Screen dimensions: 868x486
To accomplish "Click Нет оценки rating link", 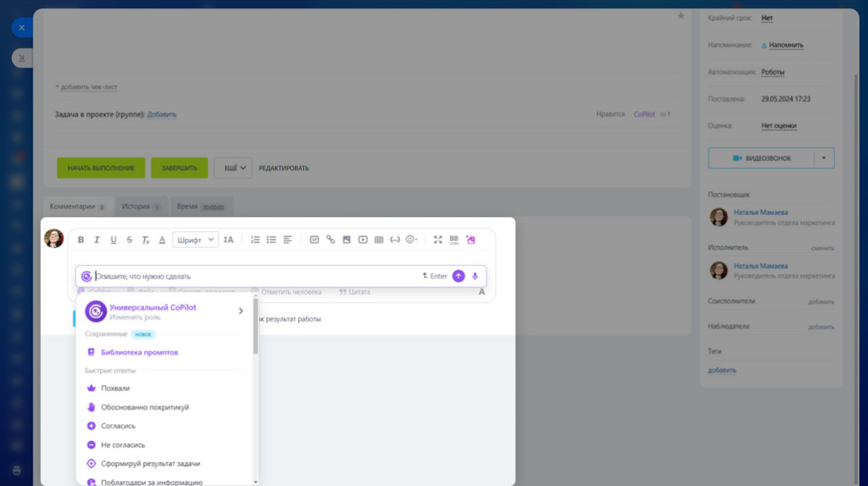I will point(778,126).
